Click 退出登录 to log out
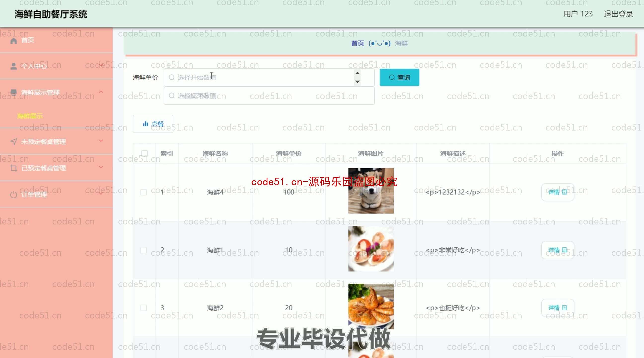Screen dimensions: 644x358 (x=618, y=14)
